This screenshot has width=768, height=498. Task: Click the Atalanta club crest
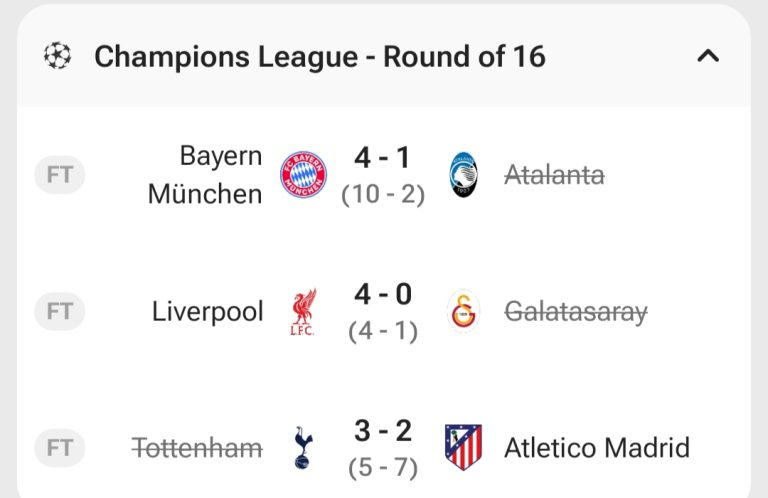click(x=464, y=175)
